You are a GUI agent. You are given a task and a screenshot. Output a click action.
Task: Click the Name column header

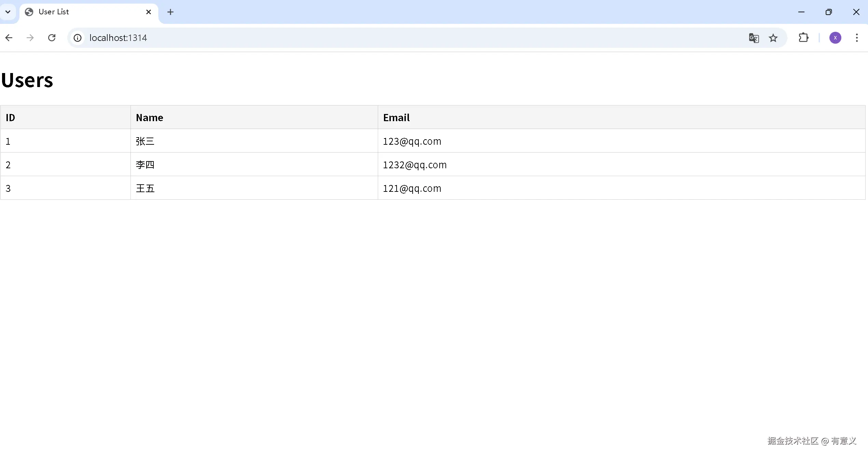(x=150, y=118)
